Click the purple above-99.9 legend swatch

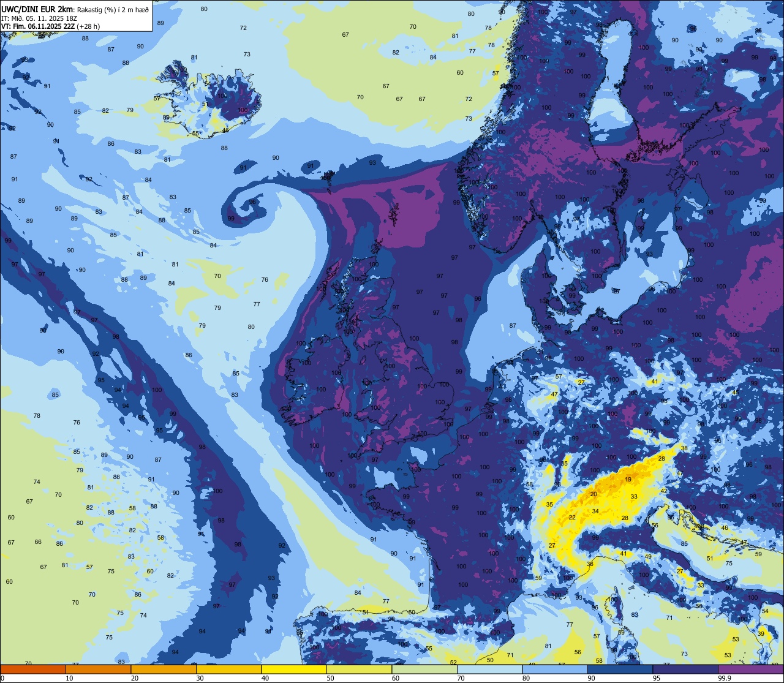[750, 669]
